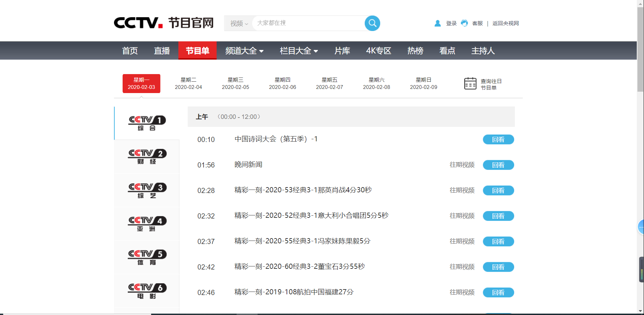Click the user login avatar icon
The width and height of the screenshot is (644, 315).
tap(438, 23)
